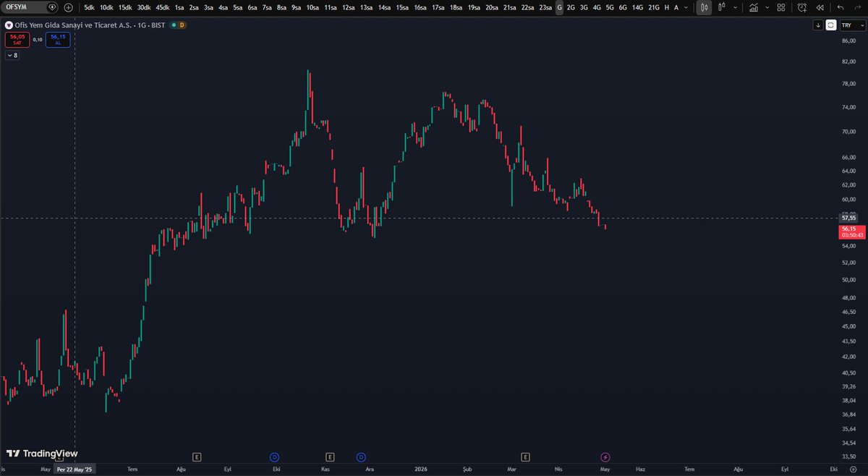The image size is (868, 476).
Task: Redo the chart action
Action: pos(858,7)
